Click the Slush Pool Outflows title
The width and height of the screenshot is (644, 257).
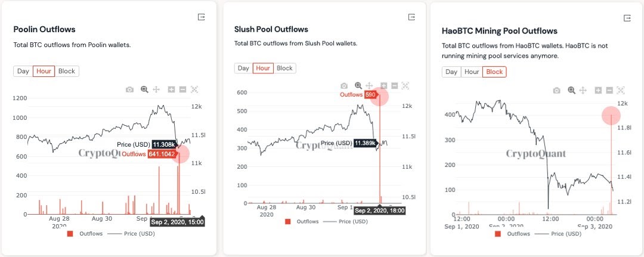[x=271, y=29]
